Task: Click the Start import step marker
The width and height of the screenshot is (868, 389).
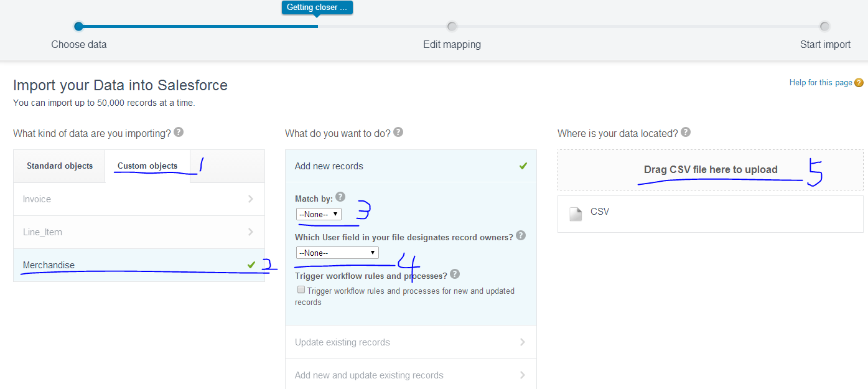Action: 824,26
